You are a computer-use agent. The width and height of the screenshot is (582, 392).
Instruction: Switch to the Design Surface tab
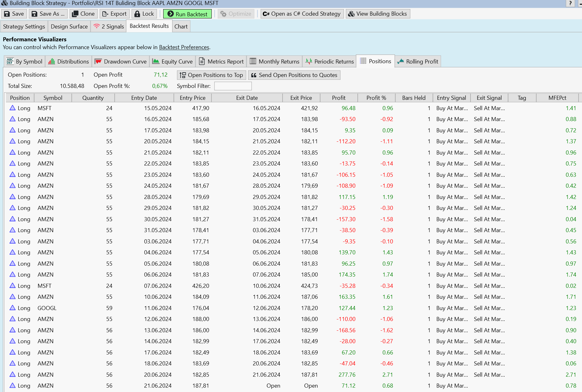69,27
